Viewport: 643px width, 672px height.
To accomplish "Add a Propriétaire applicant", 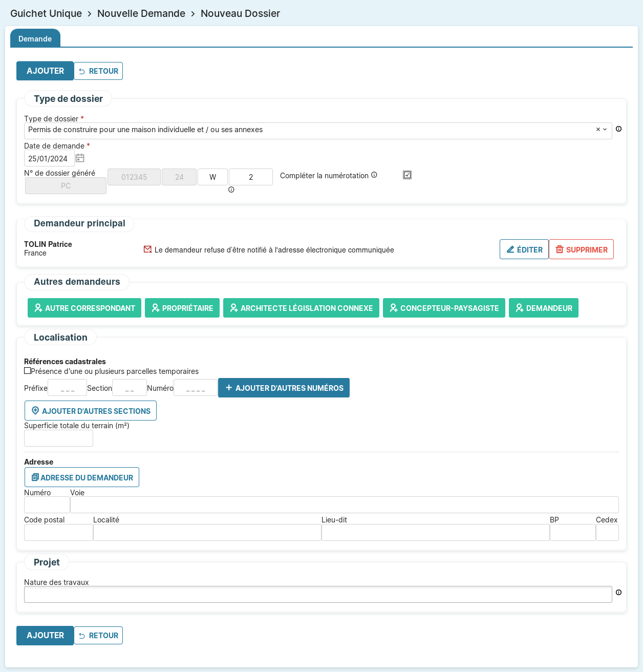I will coord(182,308).
